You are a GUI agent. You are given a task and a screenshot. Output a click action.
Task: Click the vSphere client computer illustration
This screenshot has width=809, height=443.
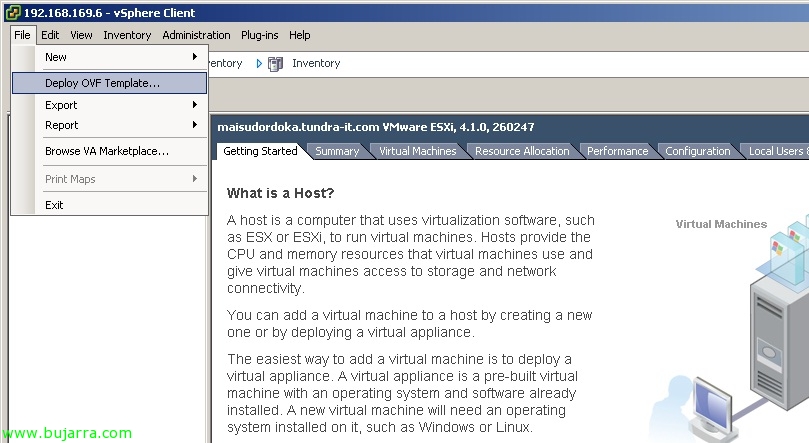[x=712, y=410]
